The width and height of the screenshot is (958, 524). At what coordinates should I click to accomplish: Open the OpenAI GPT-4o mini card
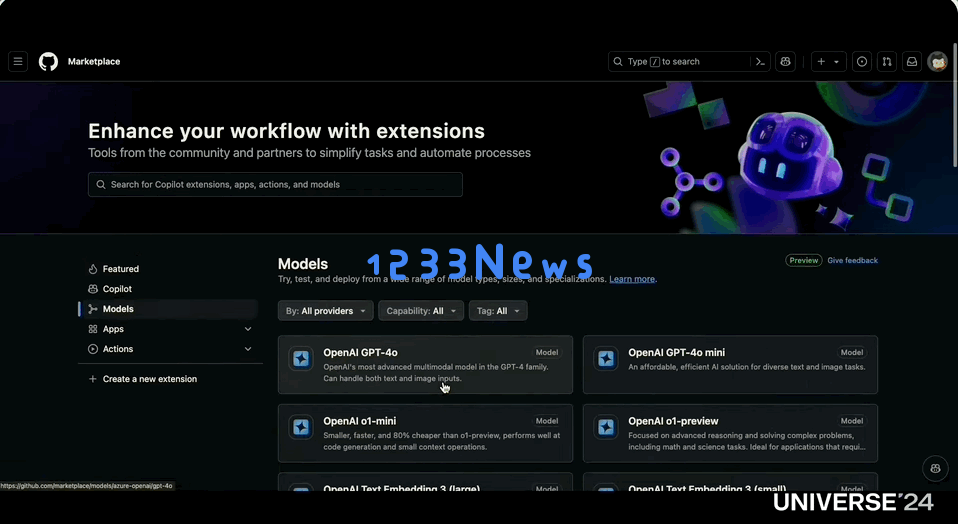pyautogui.click(x=730, y=365)
